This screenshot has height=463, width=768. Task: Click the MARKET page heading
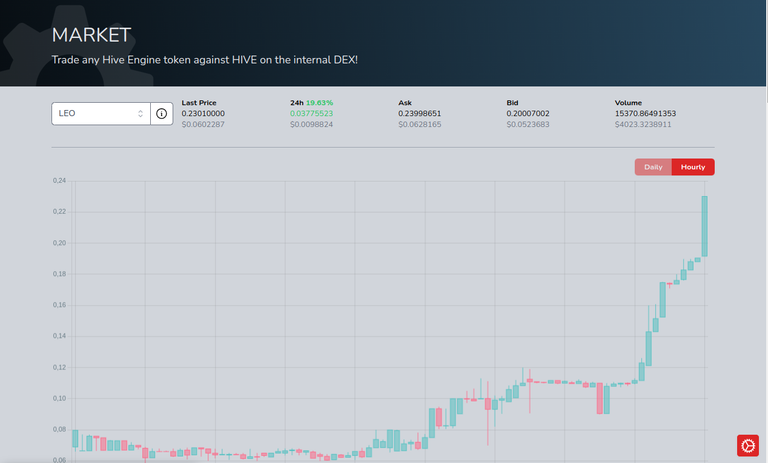(x=91, y=35)
